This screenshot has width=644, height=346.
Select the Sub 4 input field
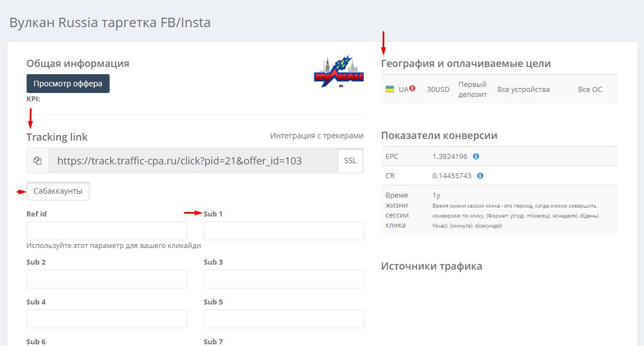(x=107, y=319)
